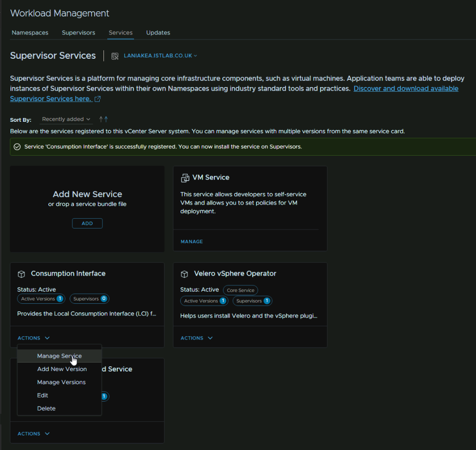Click the Consumption Interface package icon

click(21, 274)
